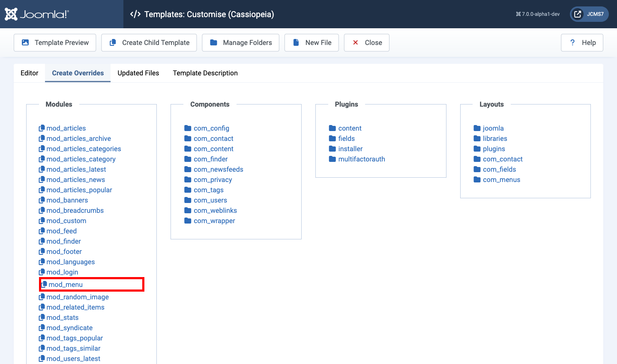Click Create Child Template button
Screen dimensions: 617x364
tap(149, 42)
